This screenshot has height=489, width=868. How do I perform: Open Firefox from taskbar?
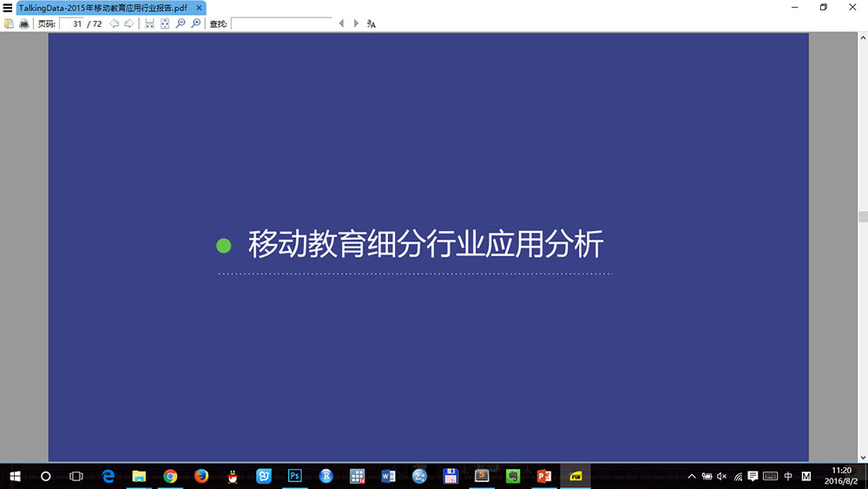[201, 476]
